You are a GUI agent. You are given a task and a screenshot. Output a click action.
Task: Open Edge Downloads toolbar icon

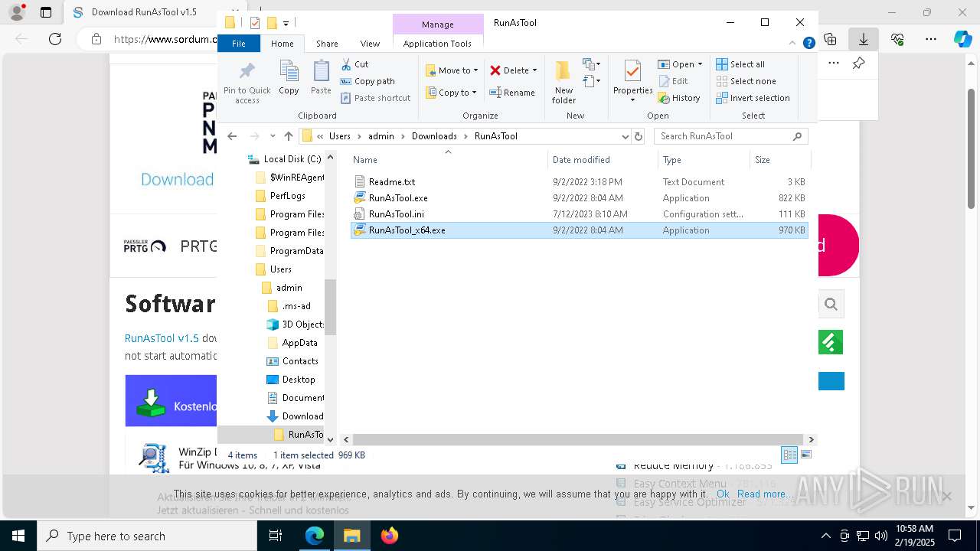[x=863, y=38]
